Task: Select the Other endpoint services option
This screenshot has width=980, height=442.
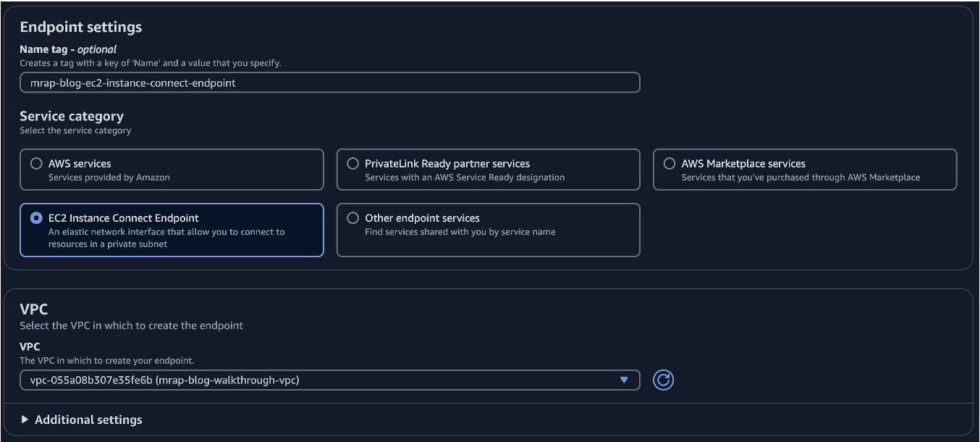Action: [x=352, y=217]
